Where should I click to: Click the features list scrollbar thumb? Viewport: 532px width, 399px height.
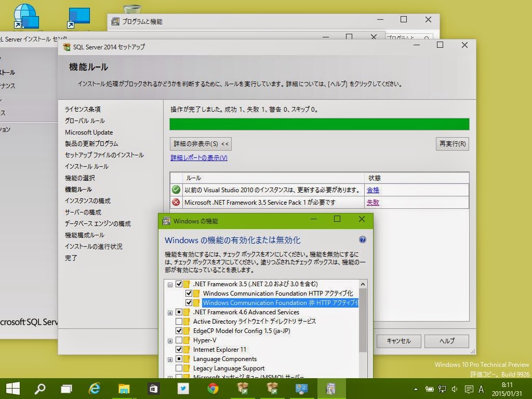coord(363,321)
